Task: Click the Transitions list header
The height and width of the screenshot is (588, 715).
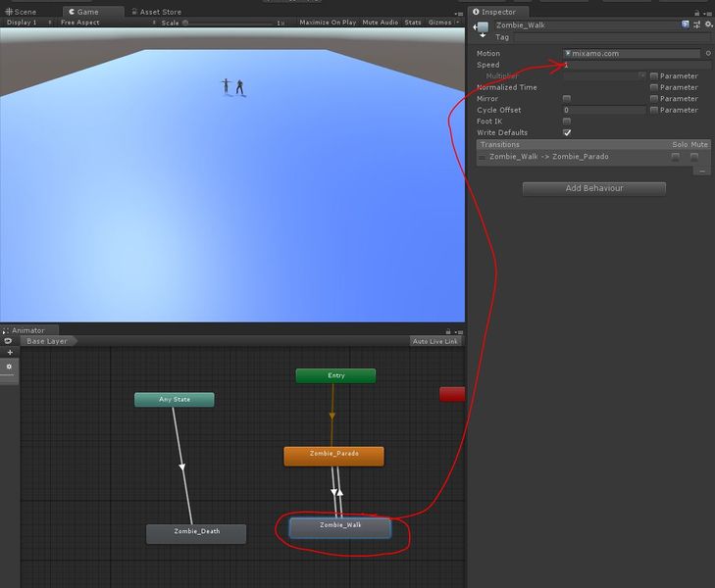Action: 593,144
